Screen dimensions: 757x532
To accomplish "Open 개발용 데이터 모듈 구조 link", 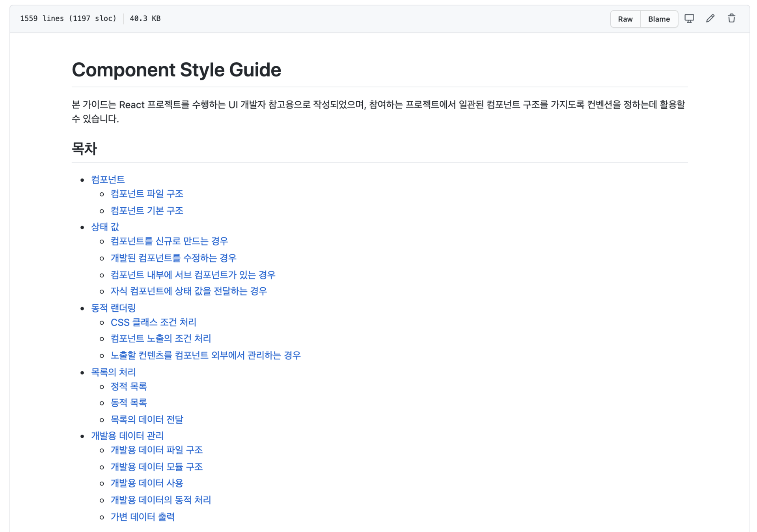I will (157, 467).
